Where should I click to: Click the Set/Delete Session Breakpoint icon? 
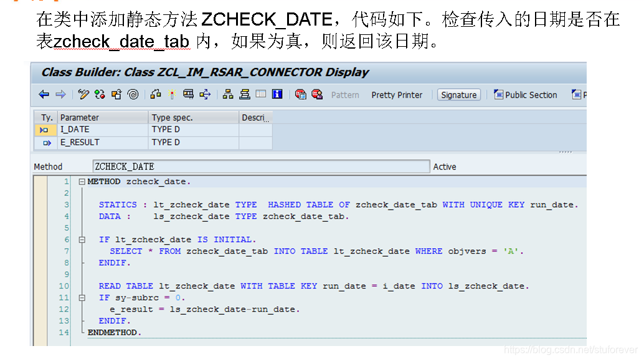(x=301, y=95)
